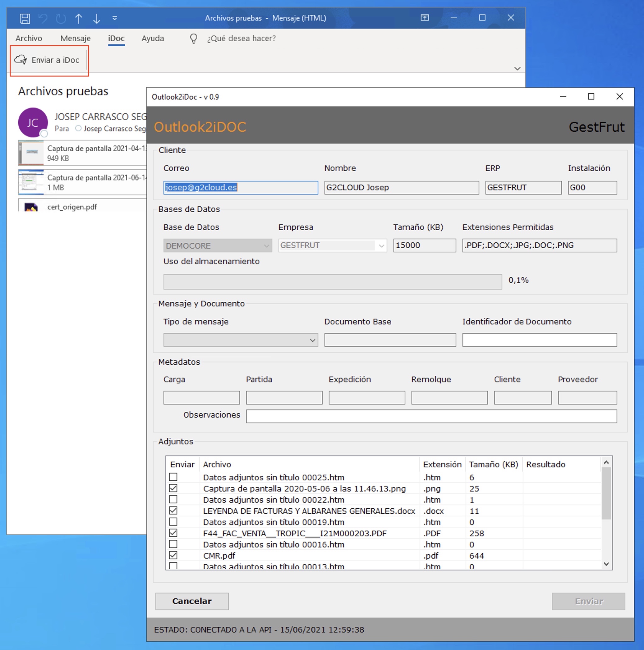Collapse the ribbon with the chevron
Image resolution: width=644 pixels, height=650 pixels.
coord(517,69)
